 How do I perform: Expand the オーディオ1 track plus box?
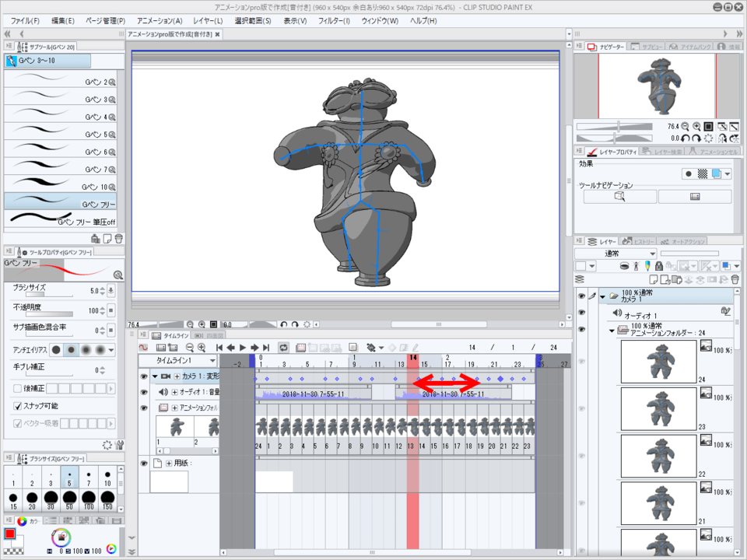(174, 392)
